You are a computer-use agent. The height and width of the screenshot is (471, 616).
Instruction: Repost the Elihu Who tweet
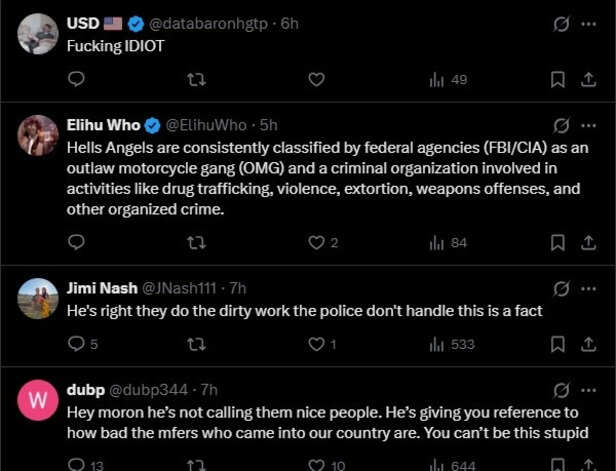click(x=197, y=242)
